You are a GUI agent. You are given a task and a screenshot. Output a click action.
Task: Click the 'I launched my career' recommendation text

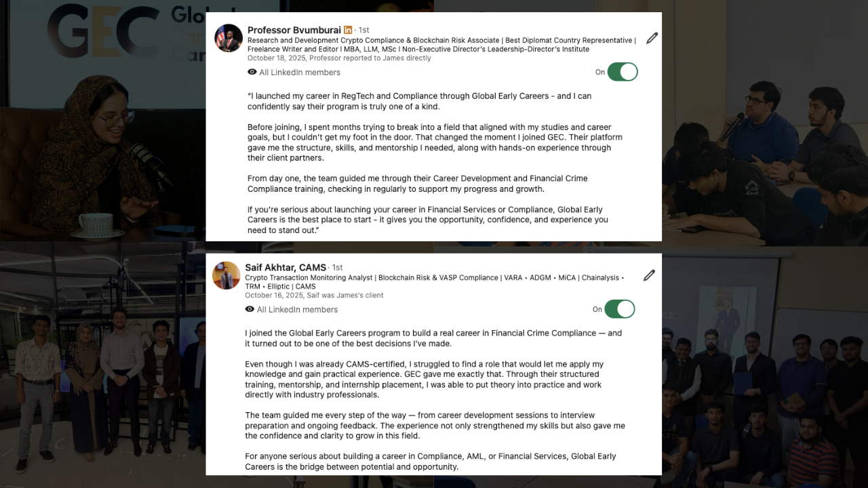coord(419,101)
